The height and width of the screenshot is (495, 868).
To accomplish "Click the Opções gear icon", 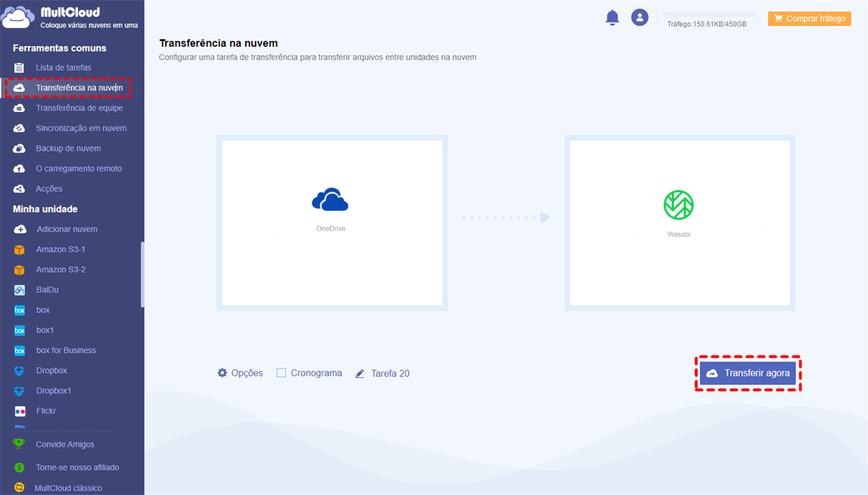I will [222, 373].
